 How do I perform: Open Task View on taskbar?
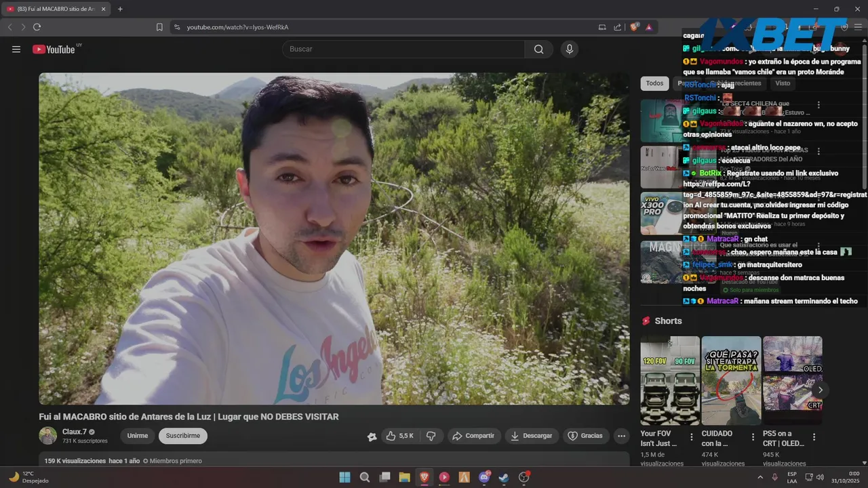[x=384, y=477]
